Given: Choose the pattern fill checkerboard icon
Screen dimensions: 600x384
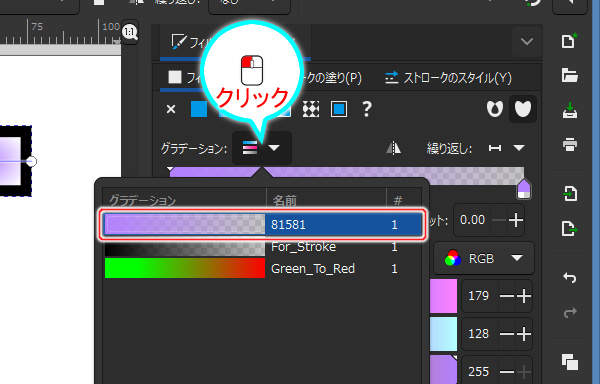Looking at the screenshot, I should (311, 109).
